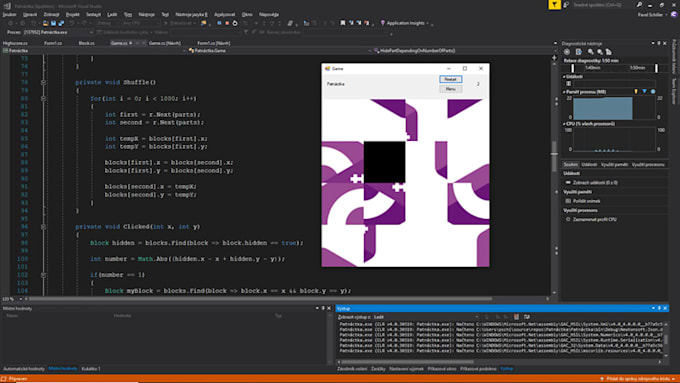Screen dimensions: 680x383
Task: Click the right diagnostics timeline range handle
Action: tap(656, 68)
